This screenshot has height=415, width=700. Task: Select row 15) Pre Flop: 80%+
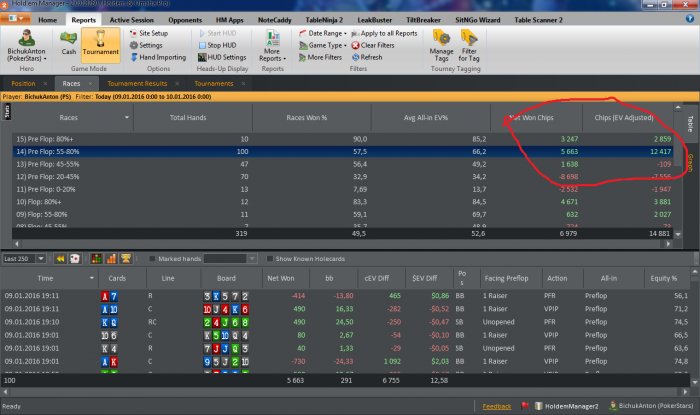[343, 139]
